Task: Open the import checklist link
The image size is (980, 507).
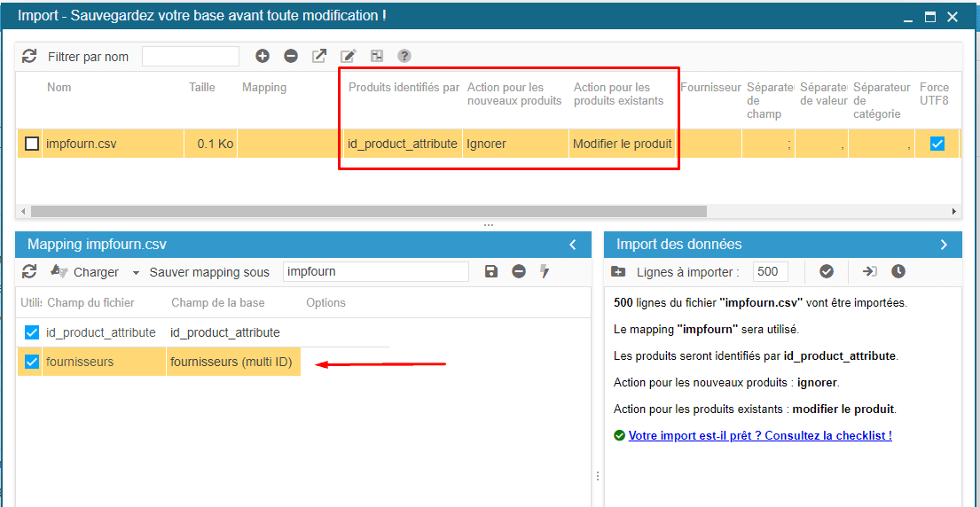Action: (759, 435)
